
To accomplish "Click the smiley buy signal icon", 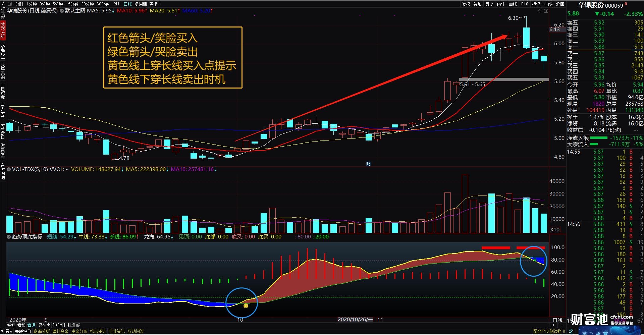I will [246, 306].
